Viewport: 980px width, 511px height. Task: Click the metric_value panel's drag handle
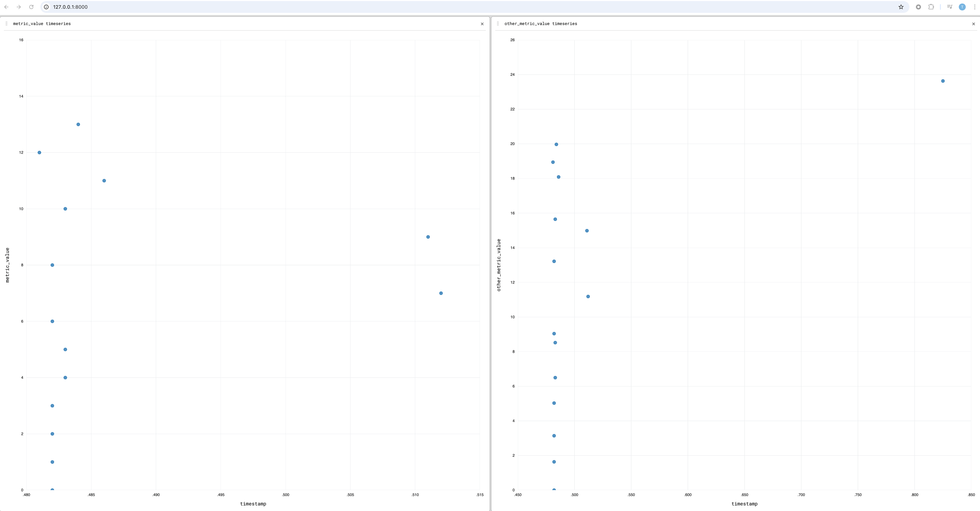(7, 24)
